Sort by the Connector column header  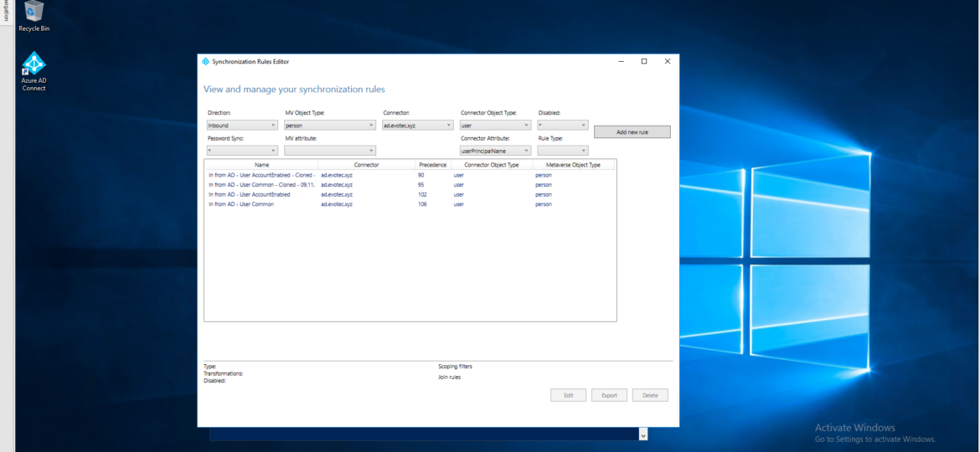pos(366,165)
